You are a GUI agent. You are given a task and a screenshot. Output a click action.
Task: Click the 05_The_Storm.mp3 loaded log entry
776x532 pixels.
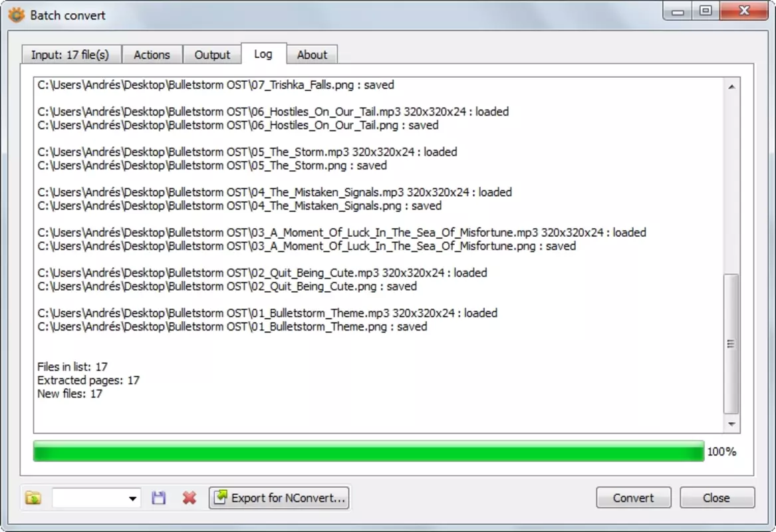(247, 152)
